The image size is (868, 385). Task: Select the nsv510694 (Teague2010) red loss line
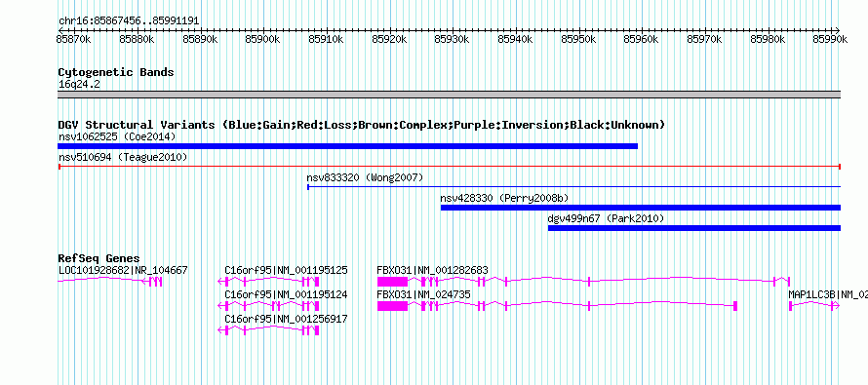[x=450, y=167]
